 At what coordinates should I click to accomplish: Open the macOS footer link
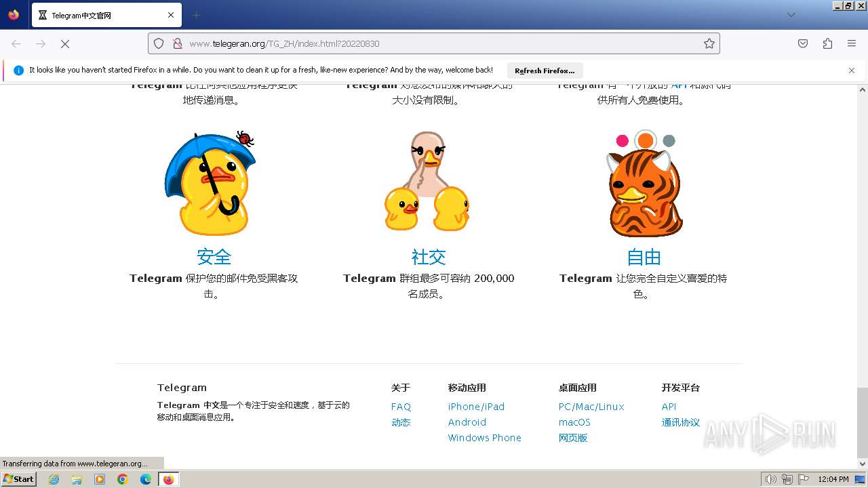point(574,422)
